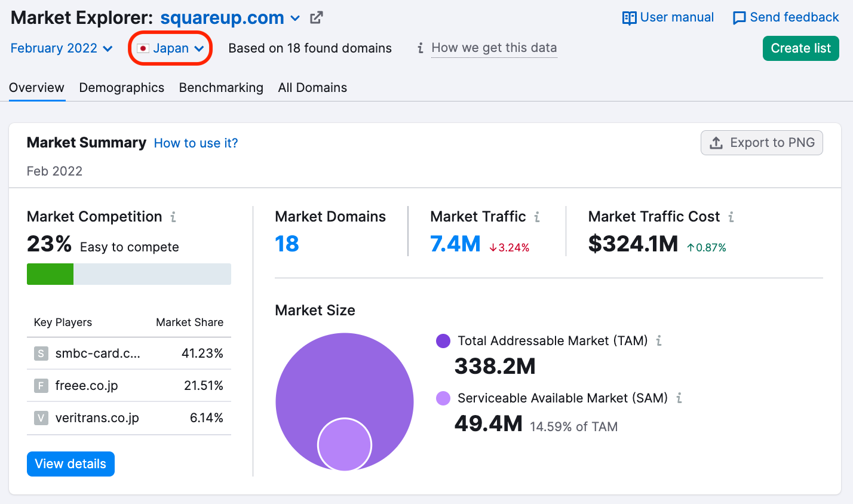Switch to the Overview tab
853x504 pixels.
pyautogui.click(x=36, y=88)
